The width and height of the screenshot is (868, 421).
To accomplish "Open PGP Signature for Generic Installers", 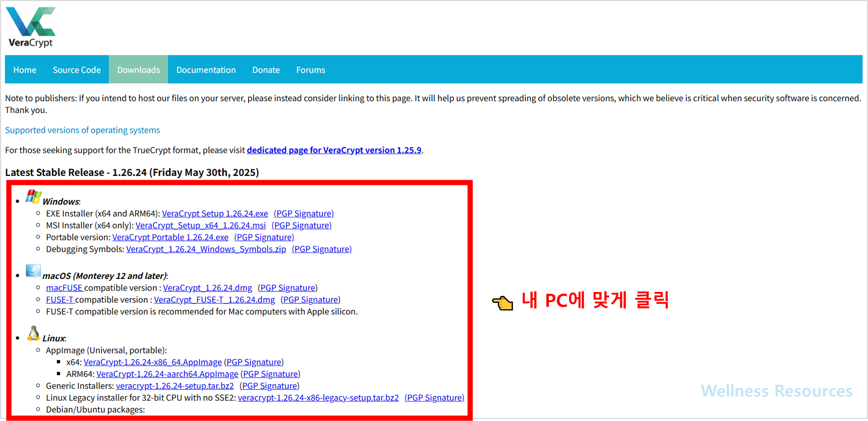I will click(269, 386).
